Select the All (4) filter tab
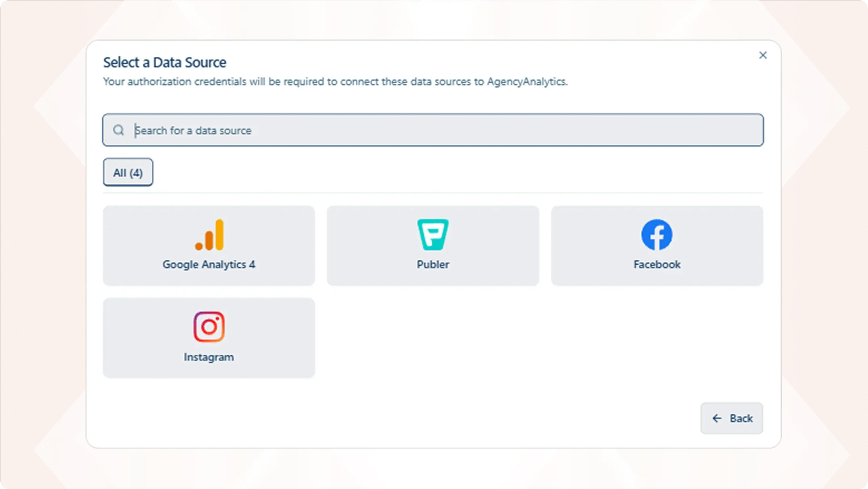The height and width of the screenshot is (489, 868). point(128,172)
